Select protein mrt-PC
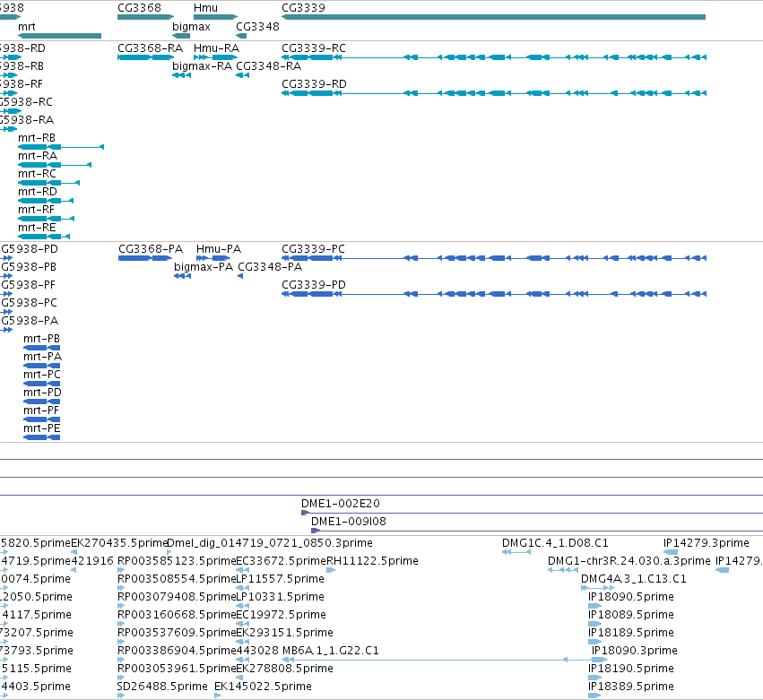The height and width of the screenshot is (700, 763). click(x=42, y=384)
